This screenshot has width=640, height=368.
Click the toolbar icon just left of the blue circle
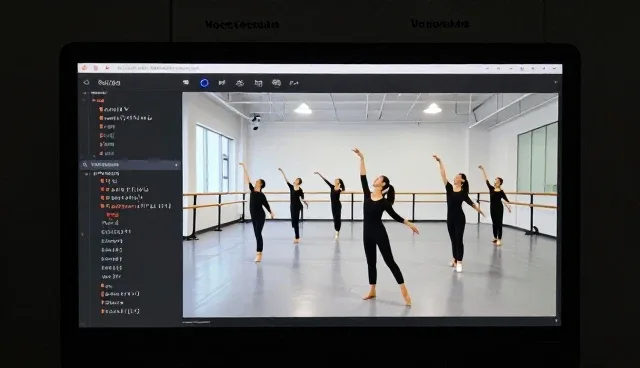point(186,83)
